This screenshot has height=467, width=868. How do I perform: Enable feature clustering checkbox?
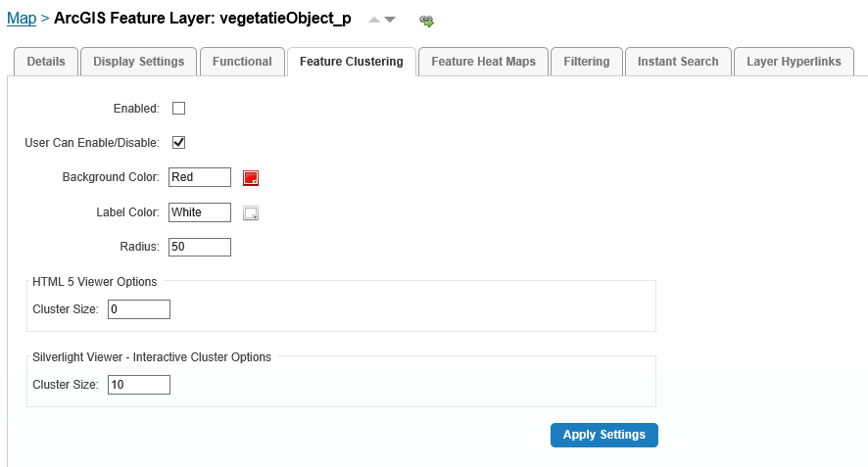[x=179, y=109]
